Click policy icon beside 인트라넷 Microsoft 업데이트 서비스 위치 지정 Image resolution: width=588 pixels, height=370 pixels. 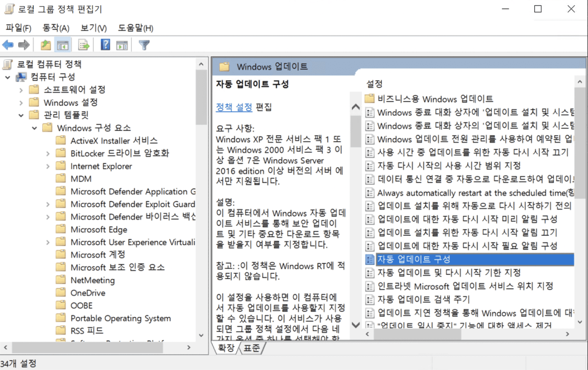(x=369, y=287)
